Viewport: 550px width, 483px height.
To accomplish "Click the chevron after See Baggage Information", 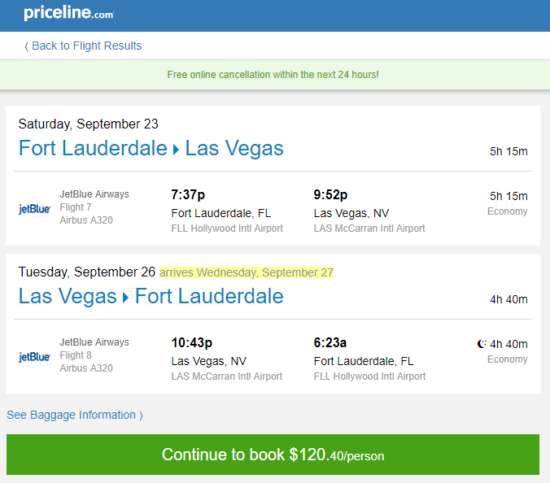I will pyautogui.click(x=141, y=416).
